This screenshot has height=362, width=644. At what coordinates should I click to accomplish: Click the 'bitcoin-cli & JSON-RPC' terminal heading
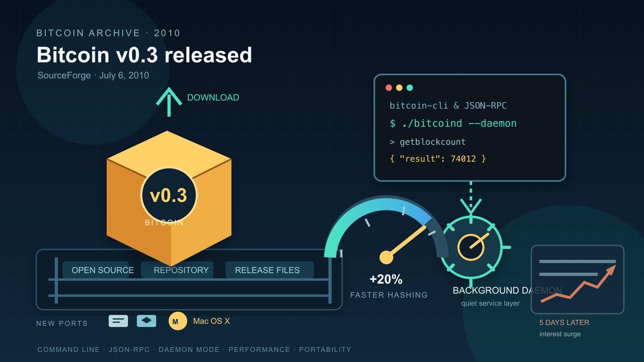448,106
